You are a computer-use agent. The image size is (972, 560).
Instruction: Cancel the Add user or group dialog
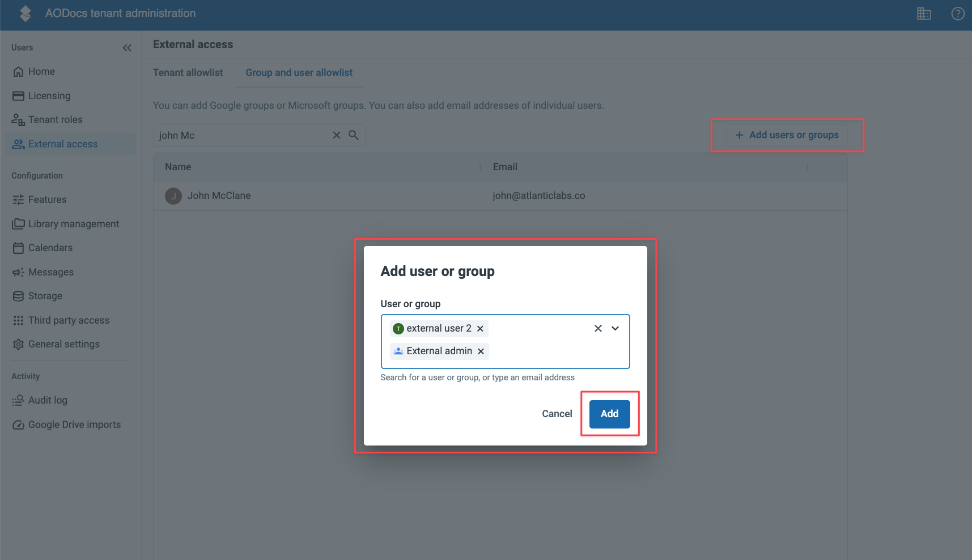[x=557, y=414]
